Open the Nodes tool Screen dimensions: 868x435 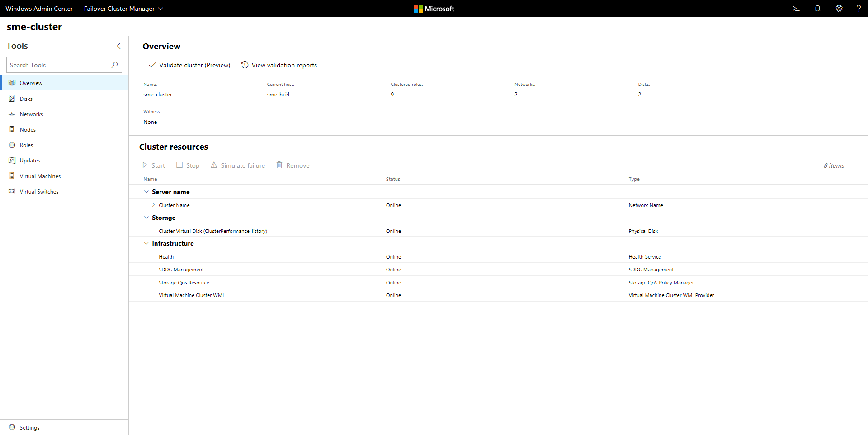click(28, 129)
